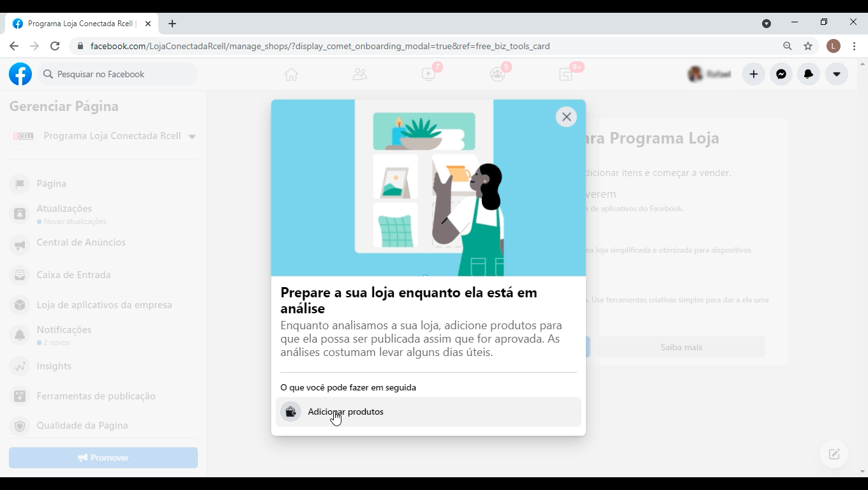Open Loja de aplicativos da empresa
This screenshot has height=490, width=868.
point(103,305)
